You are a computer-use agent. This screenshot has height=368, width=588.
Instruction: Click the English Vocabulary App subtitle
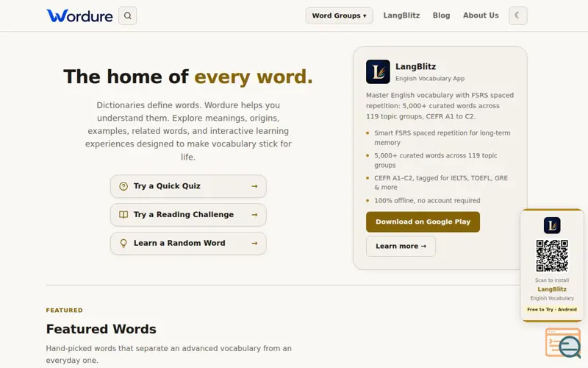430,79
